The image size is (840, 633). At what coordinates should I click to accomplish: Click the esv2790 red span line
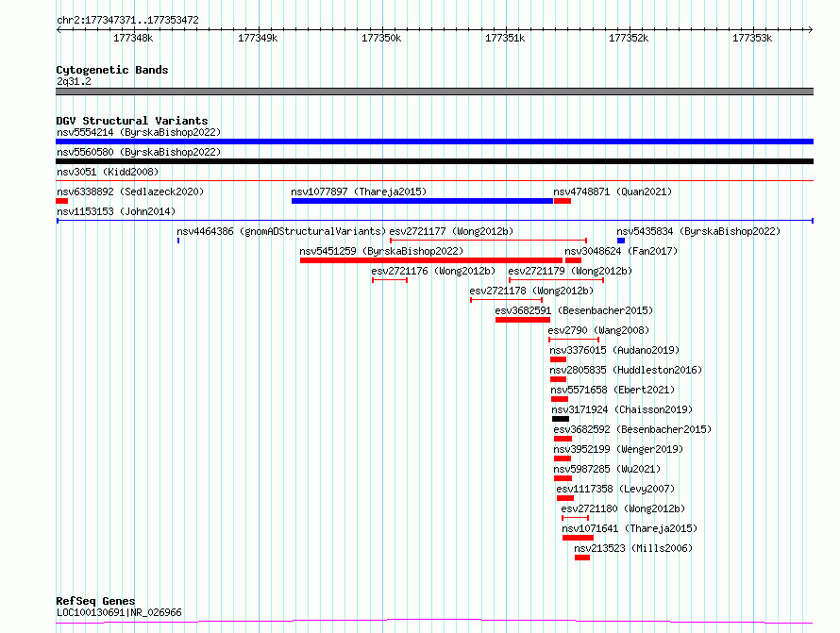tap(574, 340)
